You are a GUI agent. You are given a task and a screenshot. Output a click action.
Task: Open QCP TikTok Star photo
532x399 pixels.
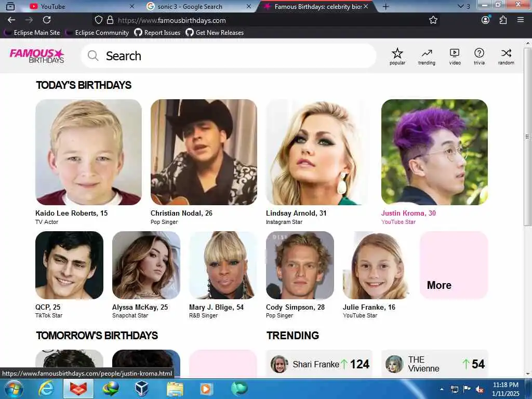click(69, 265)
